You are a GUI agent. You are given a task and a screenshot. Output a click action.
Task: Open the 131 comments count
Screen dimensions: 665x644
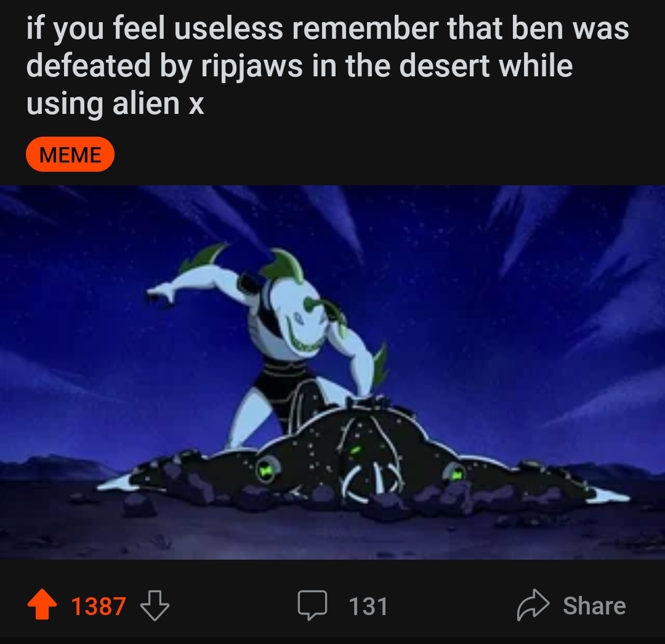(x=368, y=606)
